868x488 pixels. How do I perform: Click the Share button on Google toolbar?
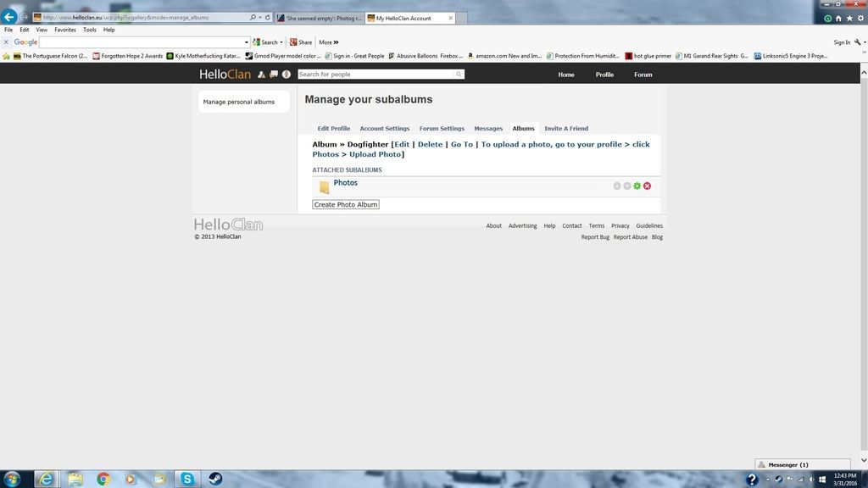pyautogui.click(x=301, y=42)
